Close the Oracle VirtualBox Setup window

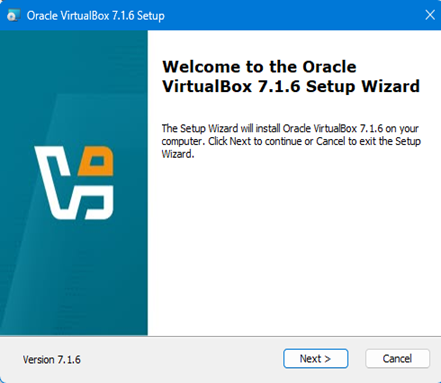click(430, 15)
